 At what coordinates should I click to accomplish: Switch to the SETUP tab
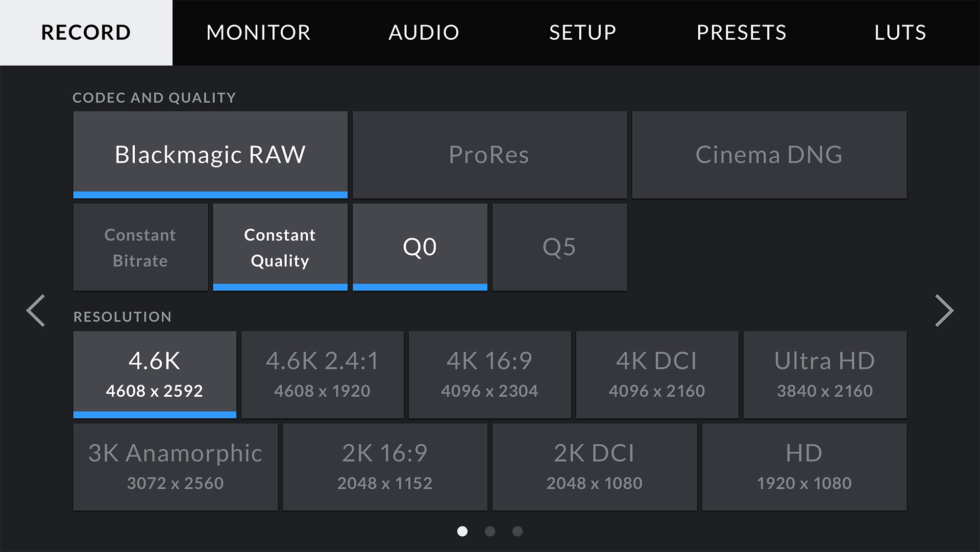[582, 32]
